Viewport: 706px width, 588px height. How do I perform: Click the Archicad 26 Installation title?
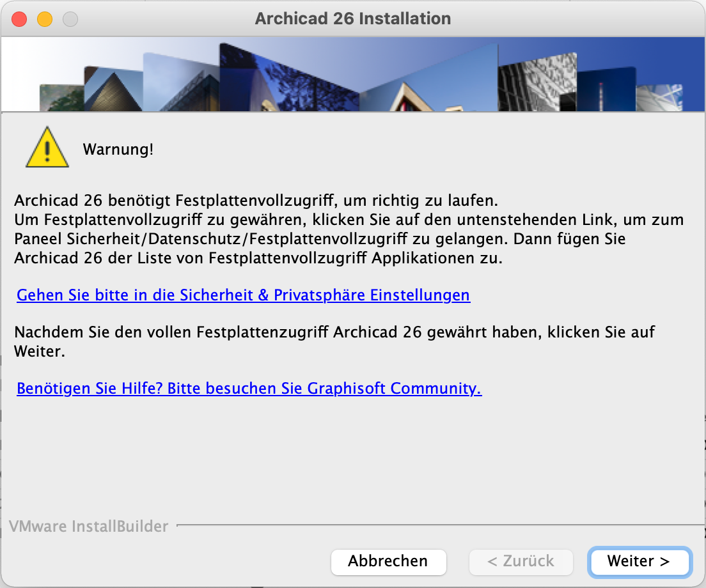(x=352, y=19)
